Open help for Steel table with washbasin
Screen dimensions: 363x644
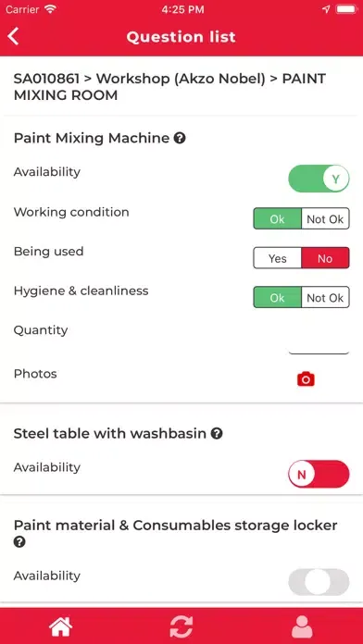[217, 433]
